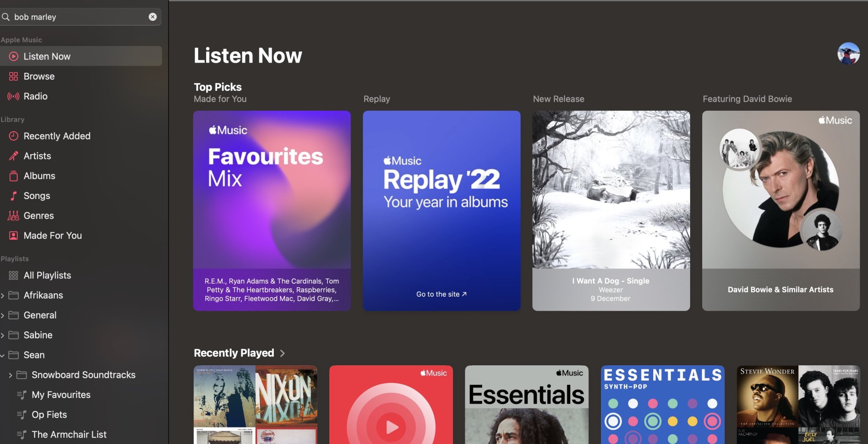The image size is (868, 444).
Task: Click the Sean folder icon
Action: [13, 355]
